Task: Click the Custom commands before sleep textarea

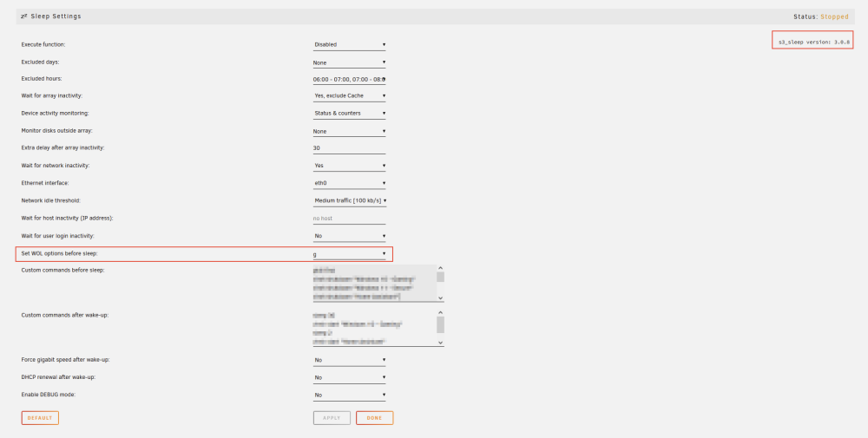Action: (378, 283)
